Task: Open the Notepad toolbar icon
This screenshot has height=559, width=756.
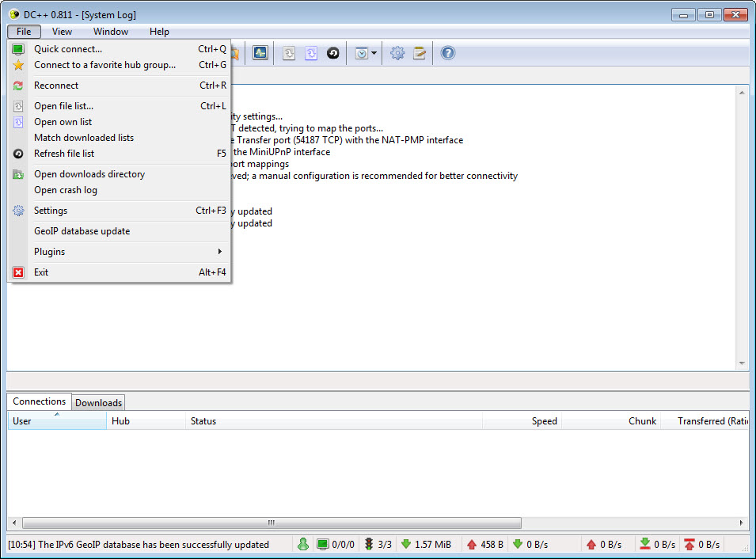Action: [420, 52]
